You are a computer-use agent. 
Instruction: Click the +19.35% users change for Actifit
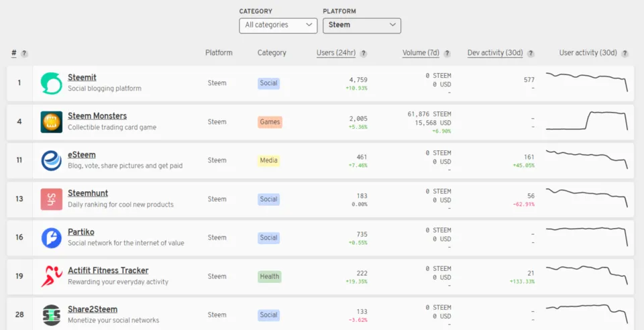tap(356, 282)
